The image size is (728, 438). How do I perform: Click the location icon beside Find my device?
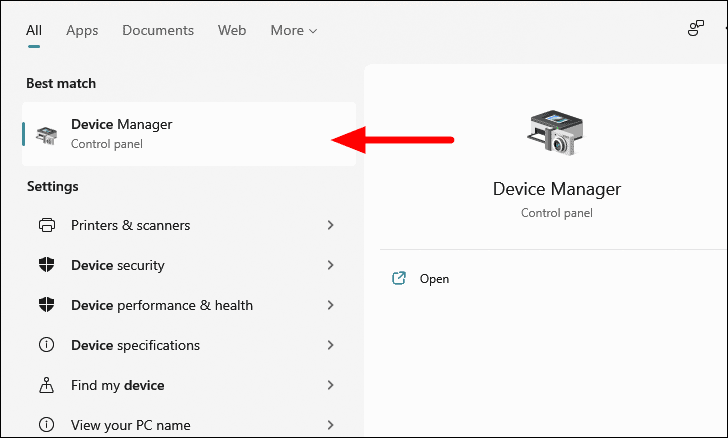coord(46,385)
